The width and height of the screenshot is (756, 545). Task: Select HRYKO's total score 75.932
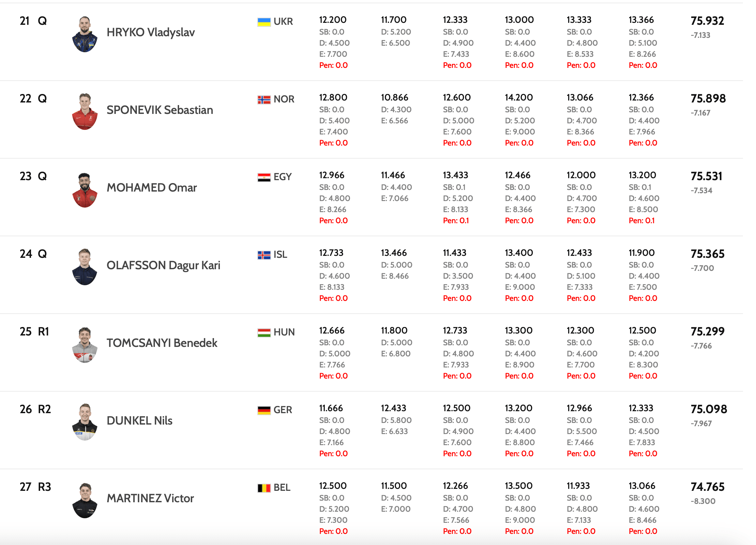[x=707, y=21]
